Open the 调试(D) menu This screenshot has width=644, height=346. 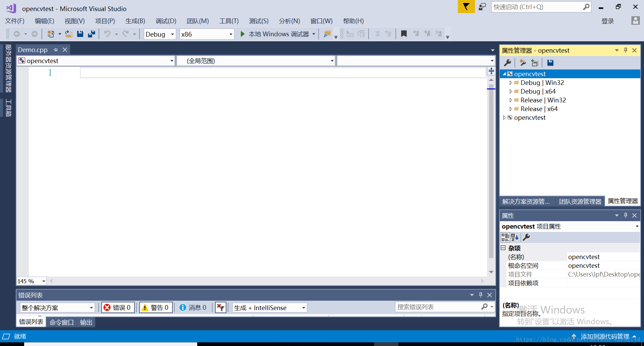tap(166, 21)
